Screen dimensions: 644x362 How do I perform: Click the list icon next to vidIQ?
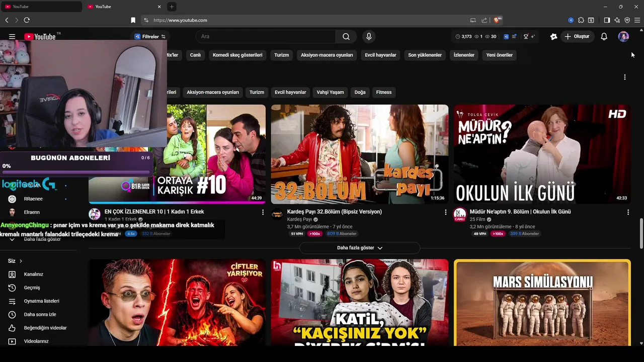514,37
